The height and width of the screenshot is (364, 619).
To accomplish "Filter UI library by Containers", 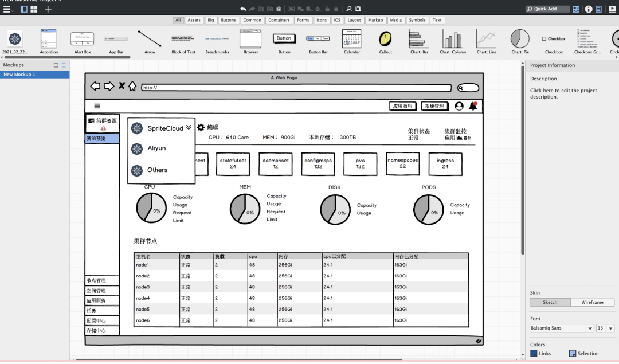I will pos(279,20).
